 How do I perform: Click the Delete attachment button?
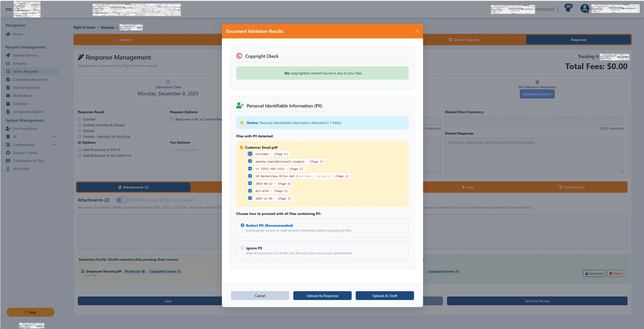[615, 274]
